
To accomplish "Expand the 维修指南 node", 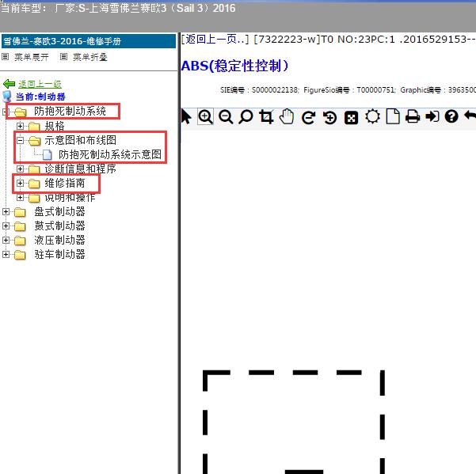I will [x=20, y=183].
